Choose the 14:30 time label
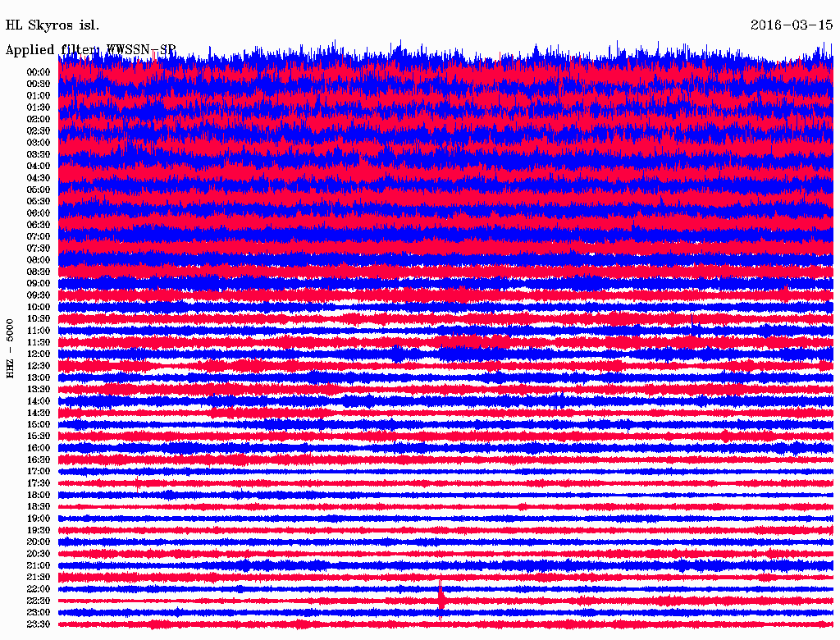 [39, 413]
